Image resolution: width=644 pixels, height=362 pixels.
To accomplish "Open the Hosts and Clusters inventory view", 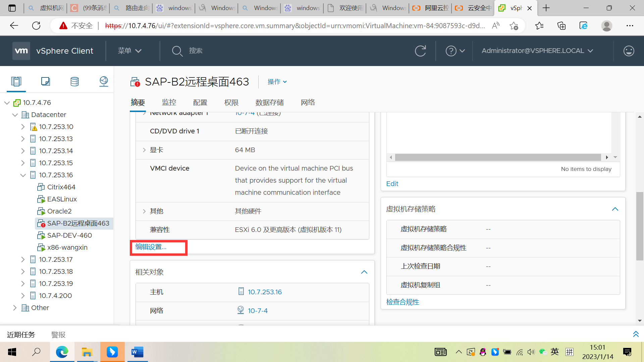I will click(16, 81).
